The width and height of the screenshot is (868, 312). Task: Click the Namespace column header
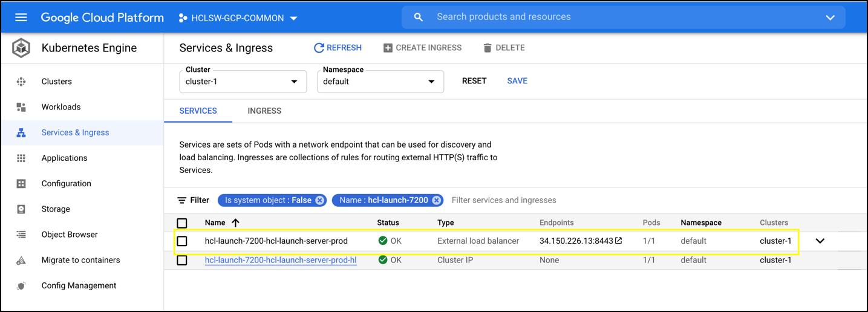click(701, 223)
